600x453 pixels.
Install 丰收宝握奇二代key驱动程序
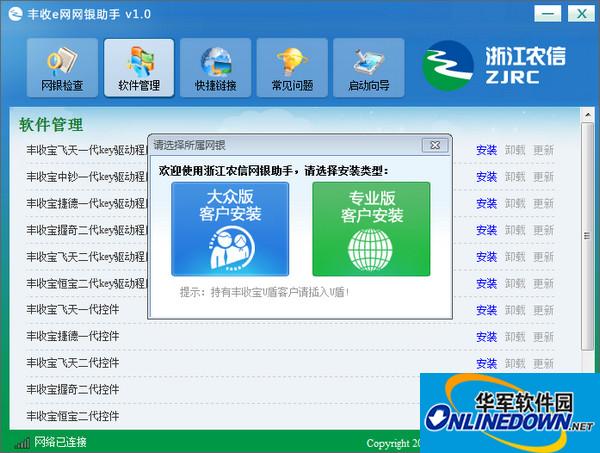486,230
